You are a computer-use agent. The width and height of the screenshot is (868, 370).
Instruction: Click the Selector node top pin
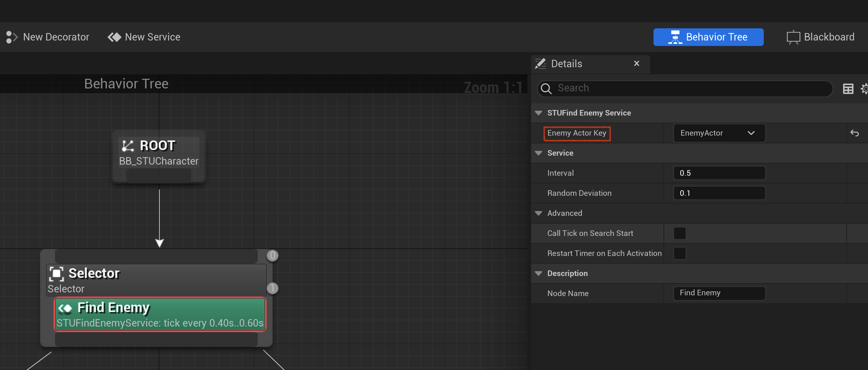[x=156, y=256]
